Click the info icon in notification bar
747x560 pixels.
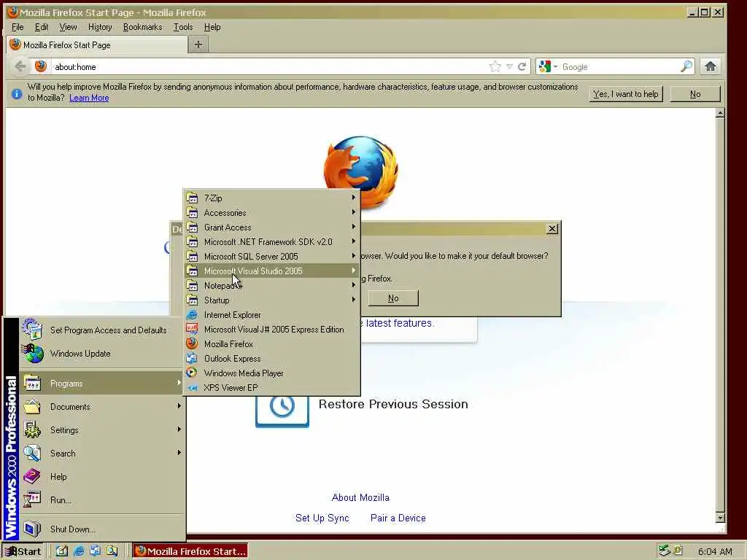[x=17, y=94]
